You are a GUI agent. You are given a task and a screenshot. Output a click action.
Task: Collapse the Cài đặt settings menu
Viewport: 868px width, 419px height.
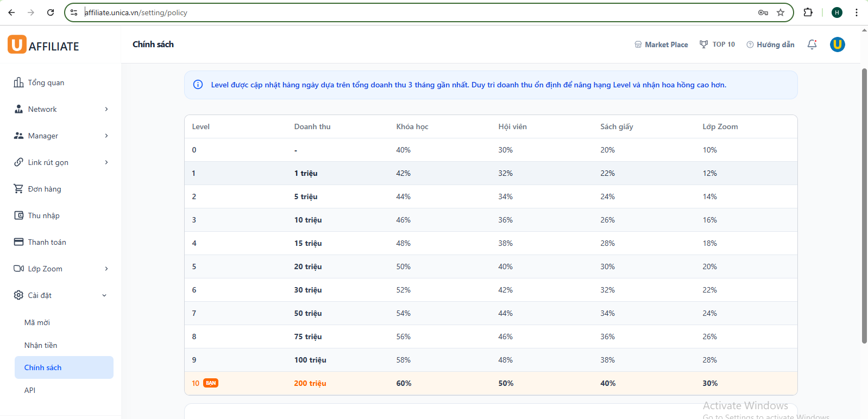pyautogui.click(x=61, y=295)
